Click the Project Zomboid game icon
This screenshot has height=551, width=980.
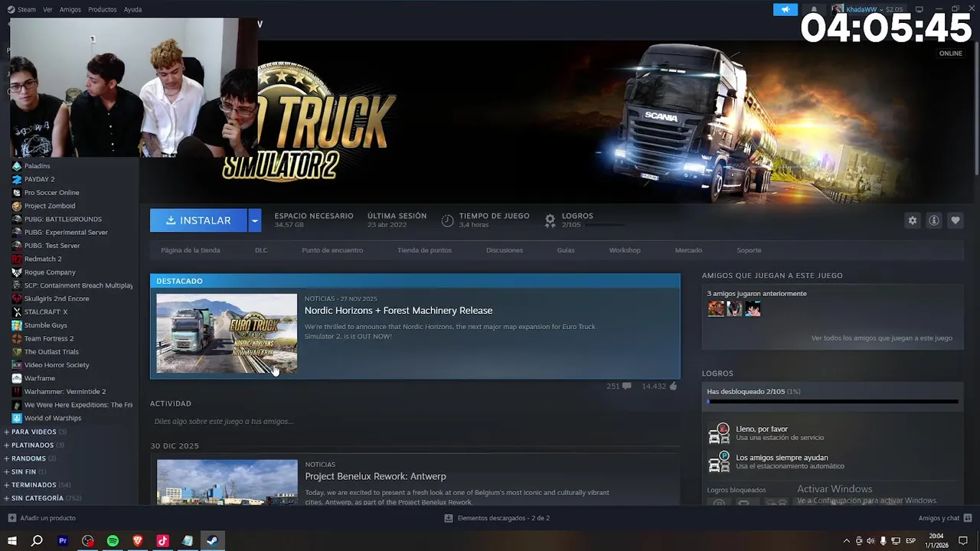coord(17,206)
